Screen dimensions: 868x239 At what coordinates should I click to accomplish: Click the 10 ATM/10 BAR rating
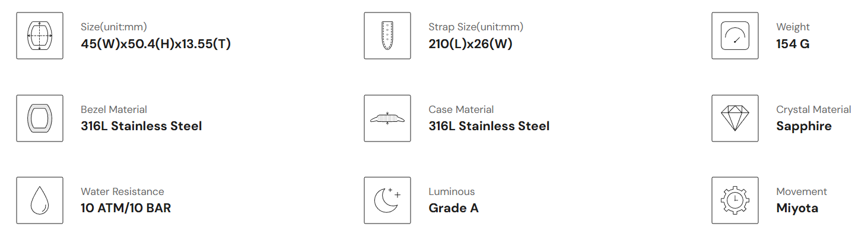tap(126, 208)
